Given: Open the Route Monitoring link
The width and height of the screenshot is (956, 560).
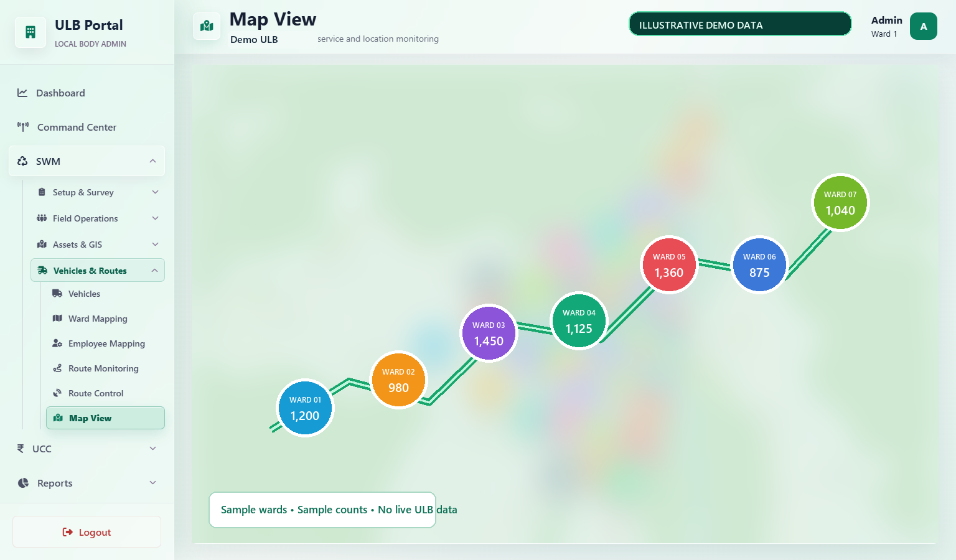Looking at the screenshot, I should tap(105, 368).
